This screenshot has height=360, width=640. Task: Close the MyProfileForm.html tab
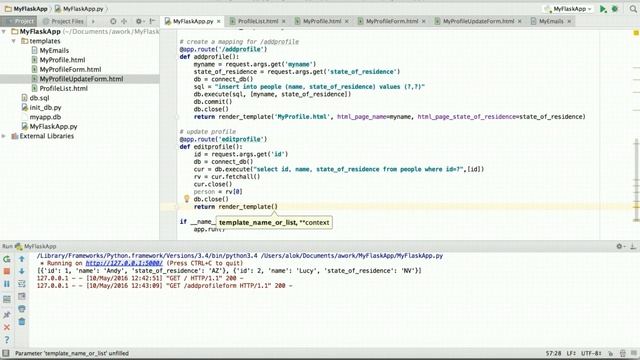[424, 21]
